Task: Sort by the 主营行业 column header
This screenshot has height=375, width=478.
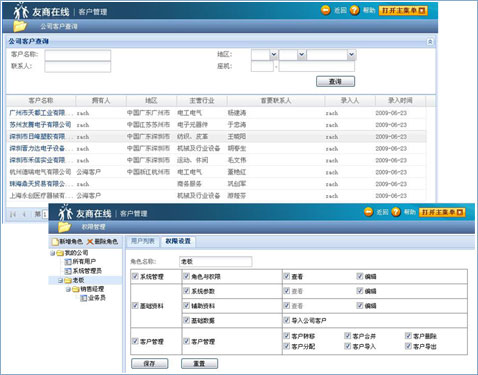Action: pos(202,100)
